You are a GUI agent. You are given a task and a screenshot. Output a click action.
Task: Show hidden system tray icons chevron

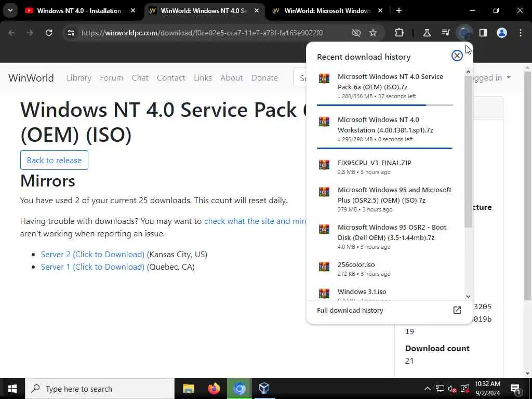[428, 389]
